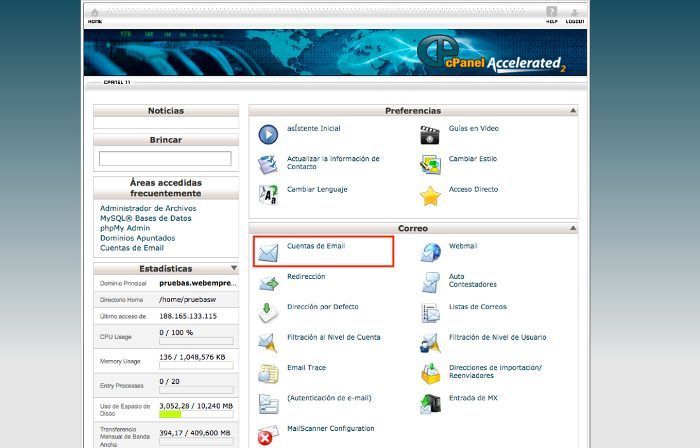
Task: Go to Home in top bar
Action: point(95,16)
